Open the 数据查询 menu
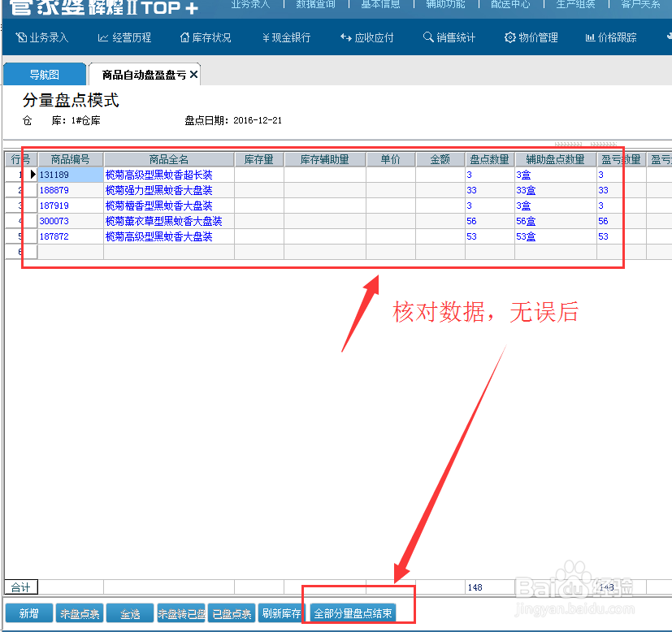The width and height of the screenshot is (672, 632). click(x=316, y=5)
